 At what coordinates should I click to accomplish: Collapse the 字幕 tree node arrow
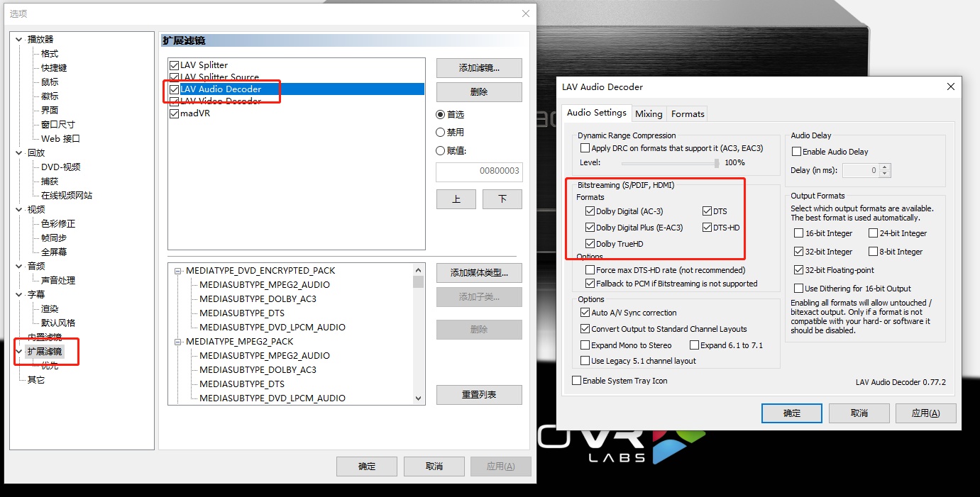point(19,295)
